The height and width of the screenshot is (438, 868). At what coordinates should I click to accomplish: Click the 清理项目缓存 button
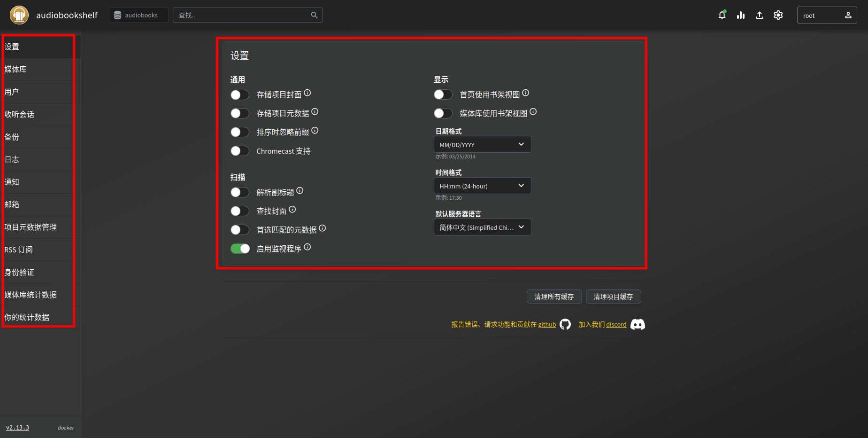(614, 297)
